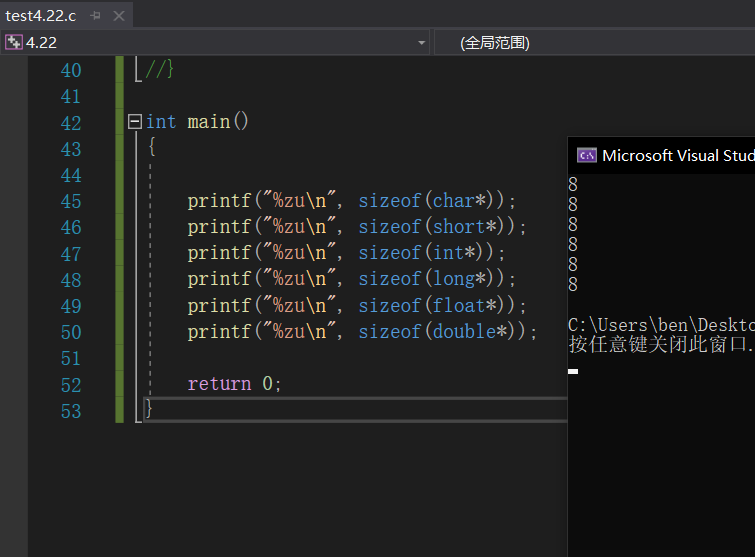Click line number 50
The height and width of the screenshot is (557, 755).
[x=71, y=332]
